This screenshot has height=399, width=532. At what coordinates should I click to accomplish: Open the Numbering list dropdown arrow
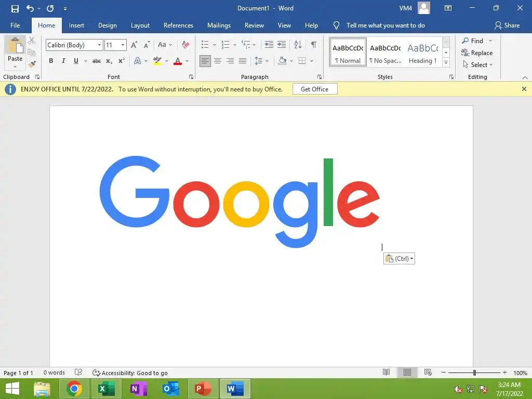(x=234, y=45)
